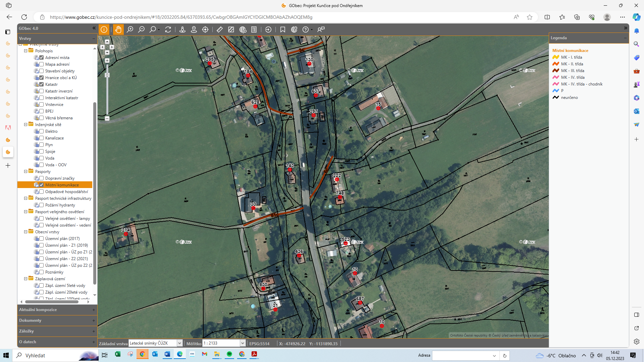Select the Místní komunikace layer

click(x=62, y=185)
